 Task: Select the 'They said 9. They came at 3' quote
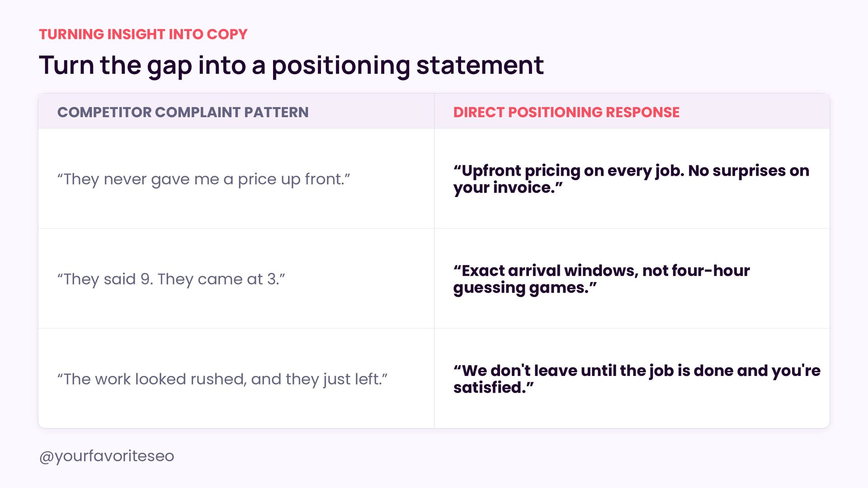[x=171, y=279]
